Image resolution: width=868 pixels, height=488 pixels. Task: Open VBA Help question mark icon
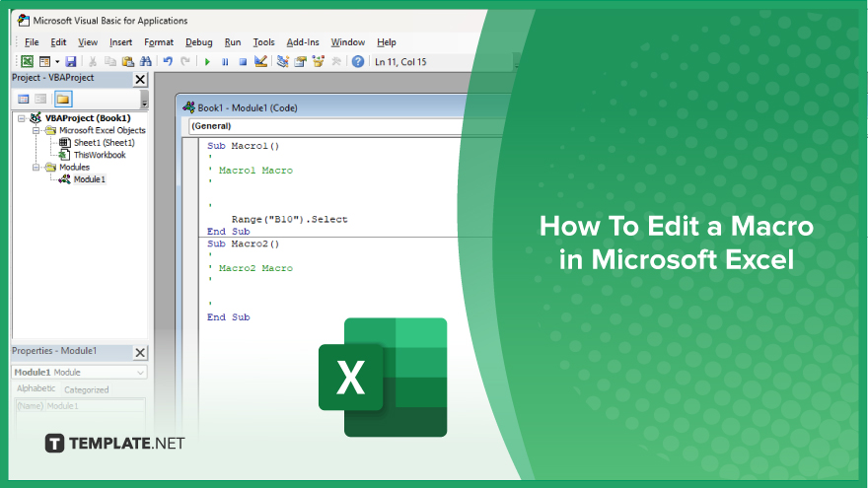point(358,61)
